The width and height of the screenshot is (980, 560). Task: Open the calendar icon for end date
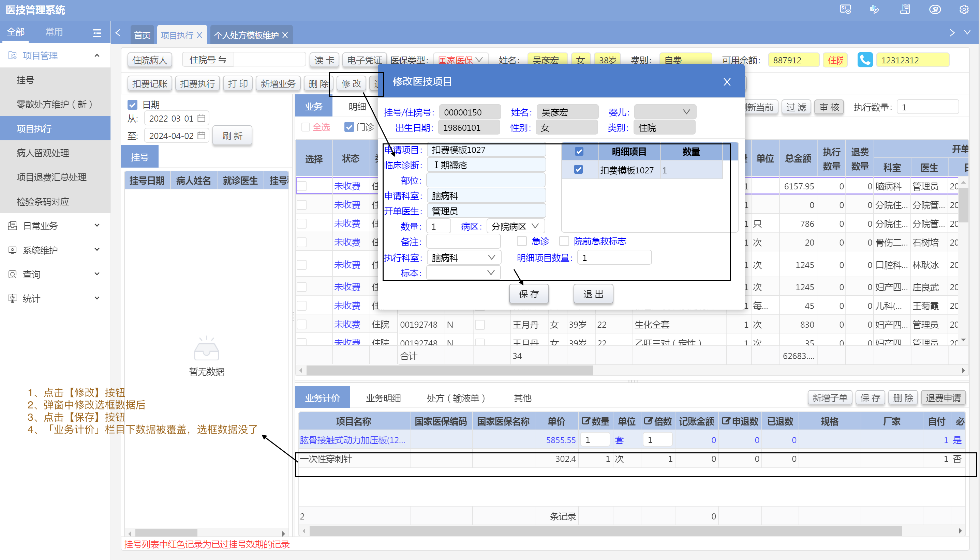pyautogui.click(x=201, y=135)
